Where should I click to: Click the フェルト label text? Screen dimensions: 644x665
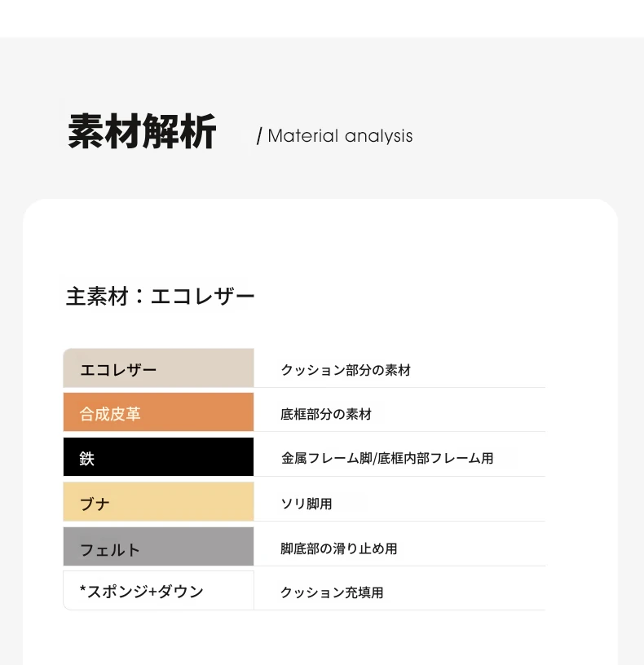tap(110, 550)
